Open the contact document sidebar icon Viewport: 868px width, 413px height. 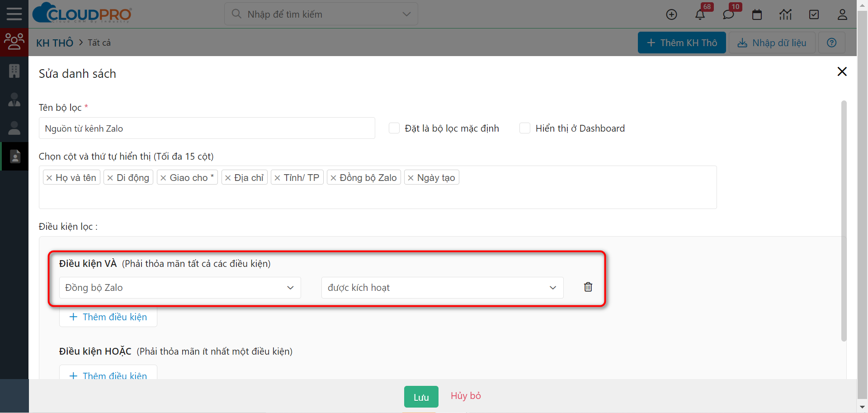15,156
